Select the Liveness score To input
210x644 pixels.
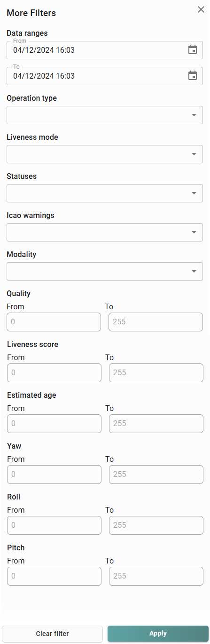156,373
